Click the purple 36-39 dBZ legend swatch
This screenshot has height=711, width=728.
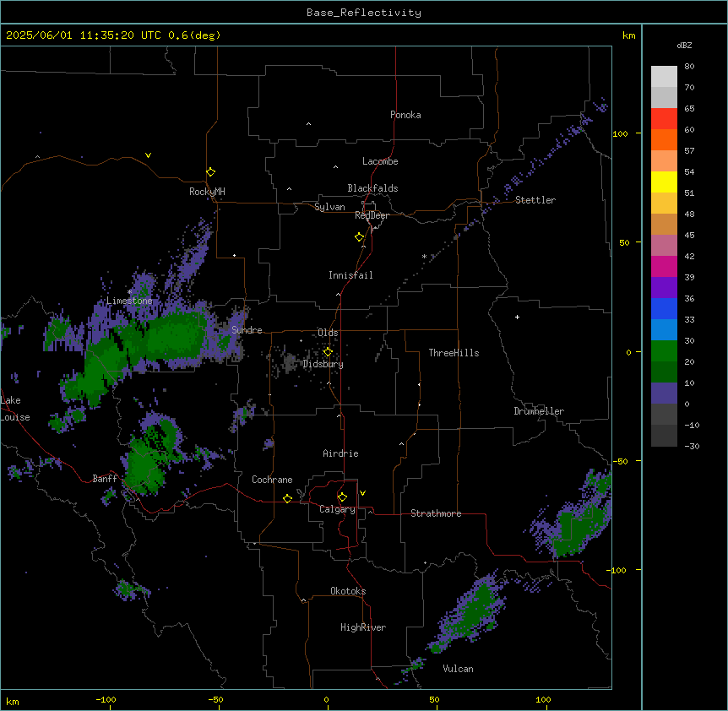[664, 288]
